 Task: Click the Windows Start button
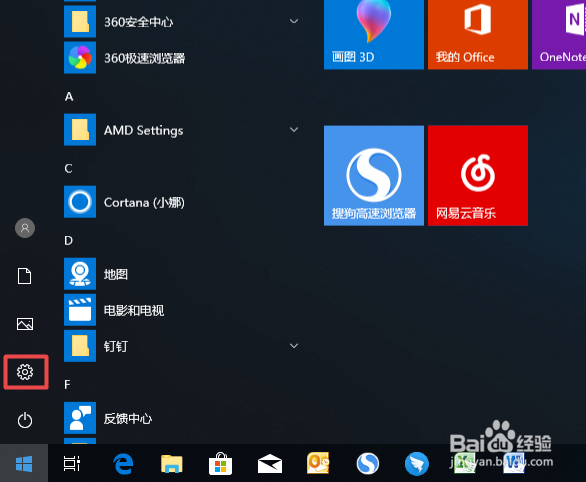tap(24, 463)
